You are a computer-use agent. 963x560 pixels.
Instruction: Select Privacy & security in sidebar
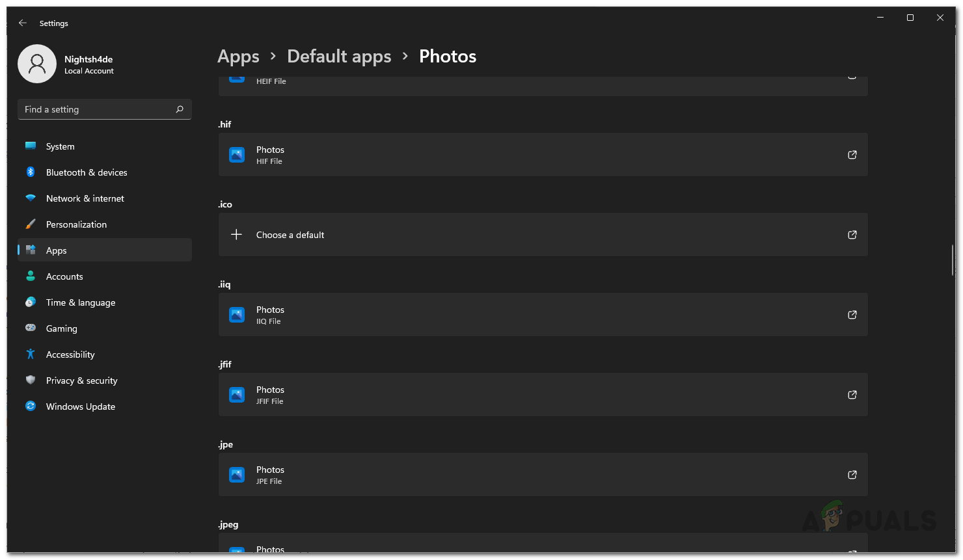(81, 380)
